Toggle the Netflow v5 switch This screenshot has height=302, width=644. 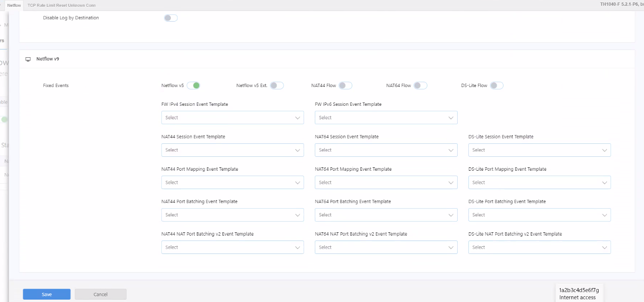tap(193, 86)
